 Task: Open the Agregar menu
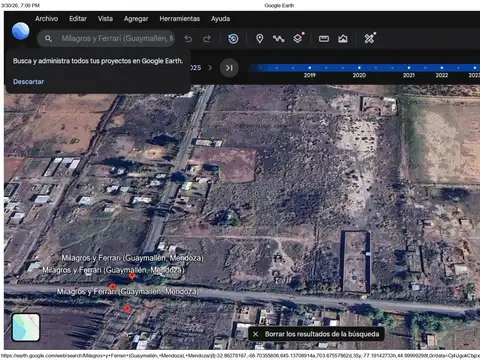(x=136, y=19)
